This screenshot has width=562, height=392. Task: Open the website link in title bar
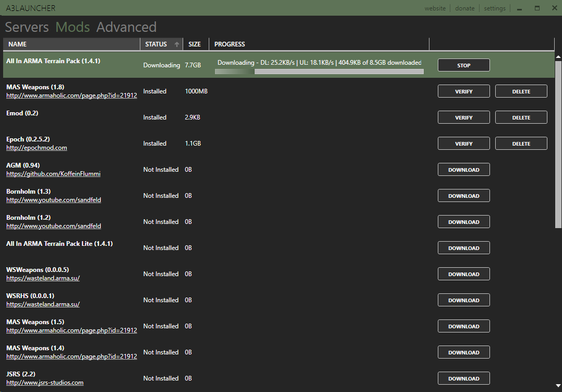point(435,8)
